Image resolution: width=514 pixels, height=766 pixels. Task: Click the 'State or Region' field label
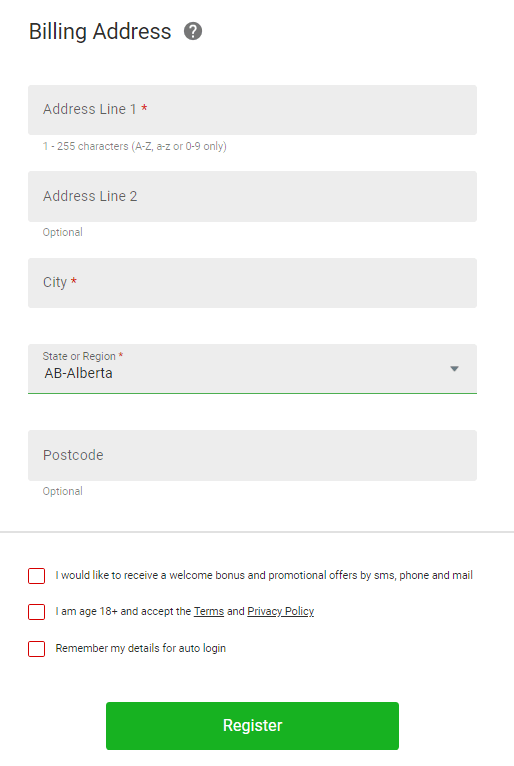pyautogui.click(x=79, y=356)
